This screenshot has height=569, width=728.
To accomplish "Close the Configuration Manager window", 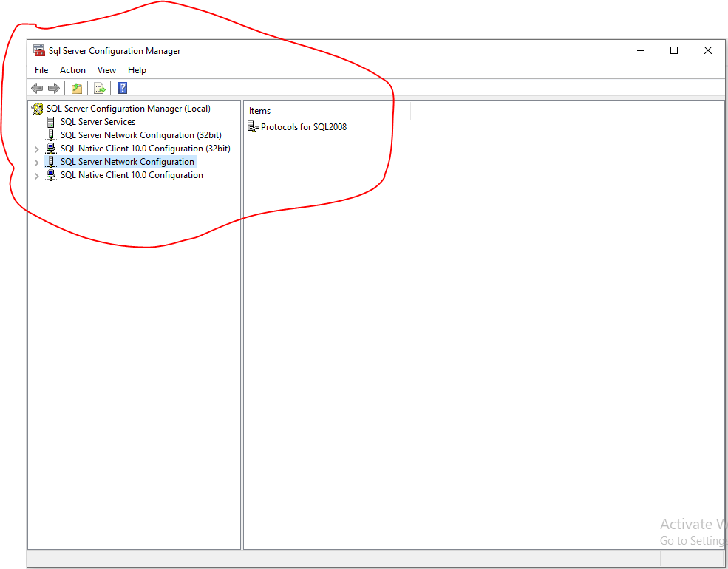I will coord(707,50).
